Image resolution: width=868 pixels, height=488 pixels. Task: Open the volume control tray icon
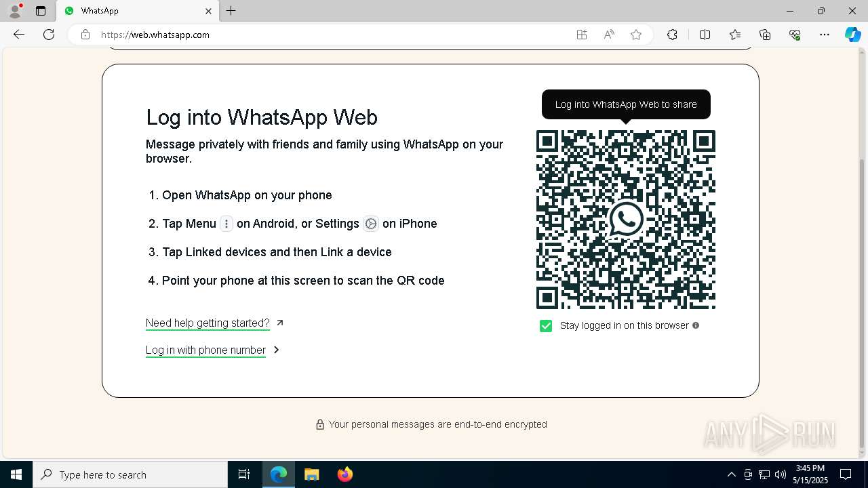click(781, 474)
